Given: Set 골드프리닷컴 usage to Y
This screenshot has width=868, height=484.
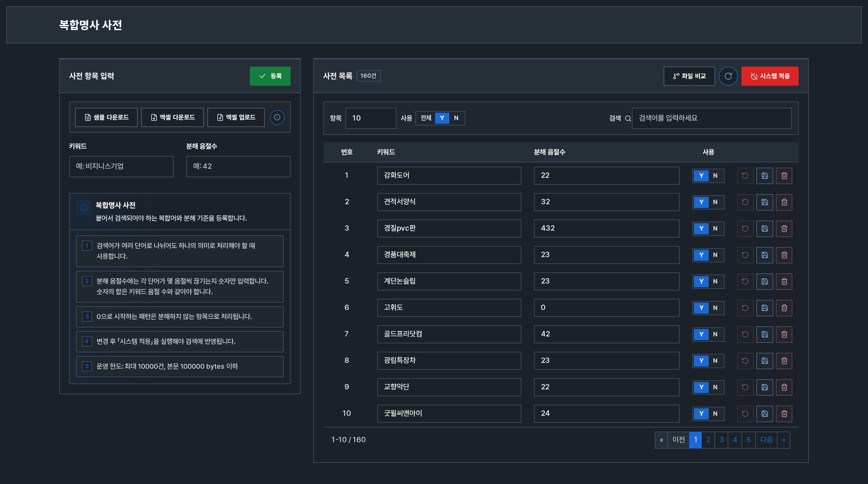Looking at the screenshot, I should (x=701, y=335).
